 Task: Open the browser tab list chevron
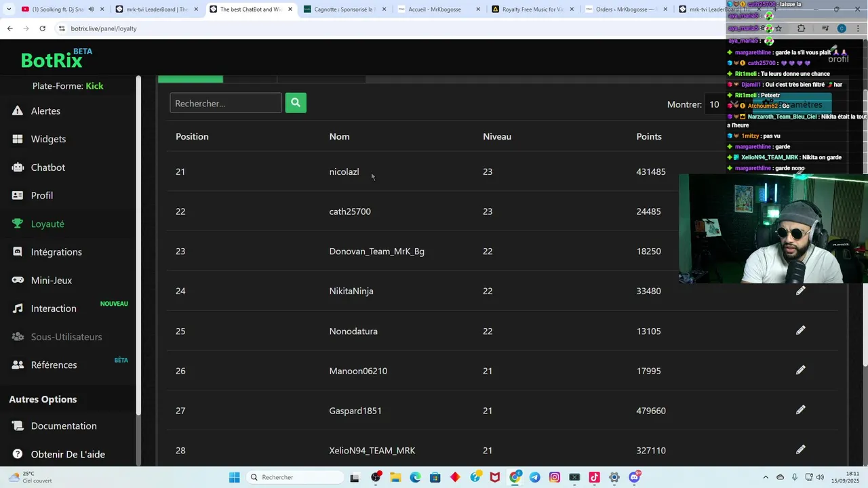click(x=8, y=9)
